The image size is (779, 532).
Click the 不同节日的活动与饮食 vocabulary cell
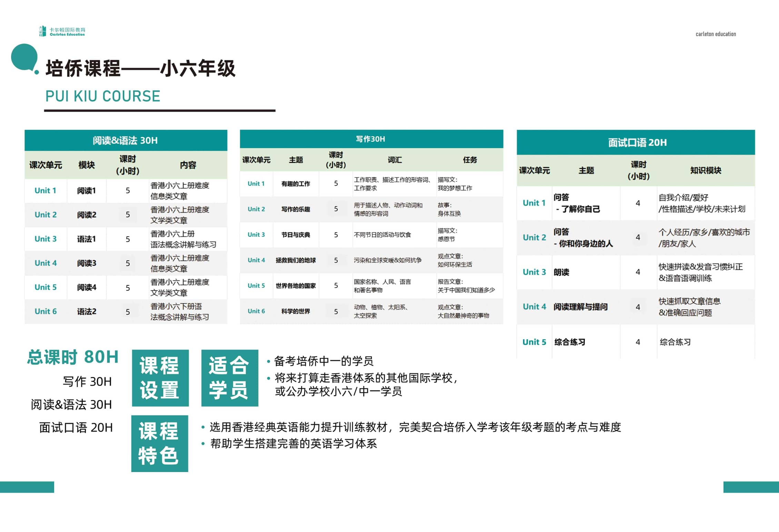[395, 235]
